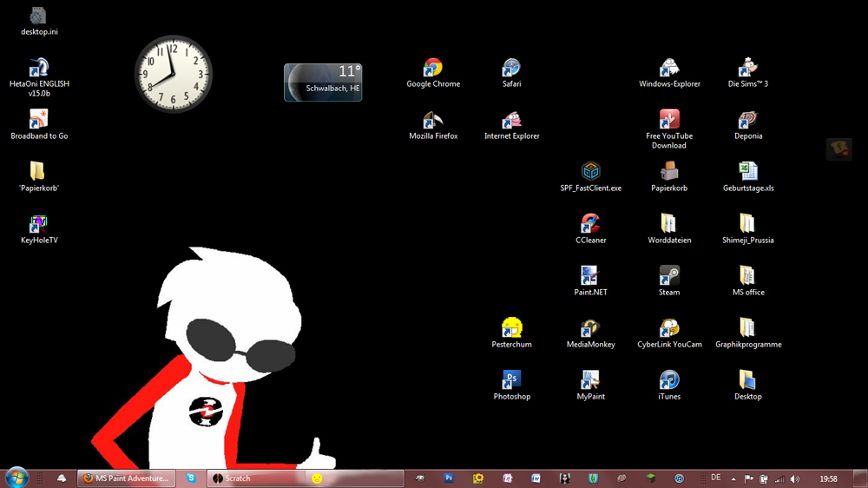Click the Skype taskbar button

click(x=191, y=478)
